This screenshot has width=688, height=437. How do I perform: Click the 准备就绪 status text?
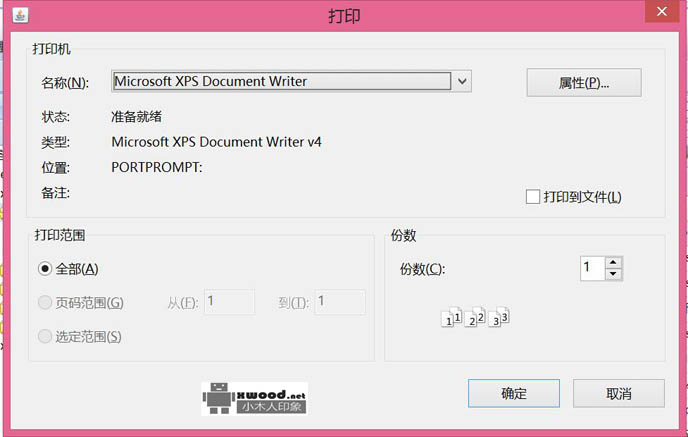pos(136,117)
